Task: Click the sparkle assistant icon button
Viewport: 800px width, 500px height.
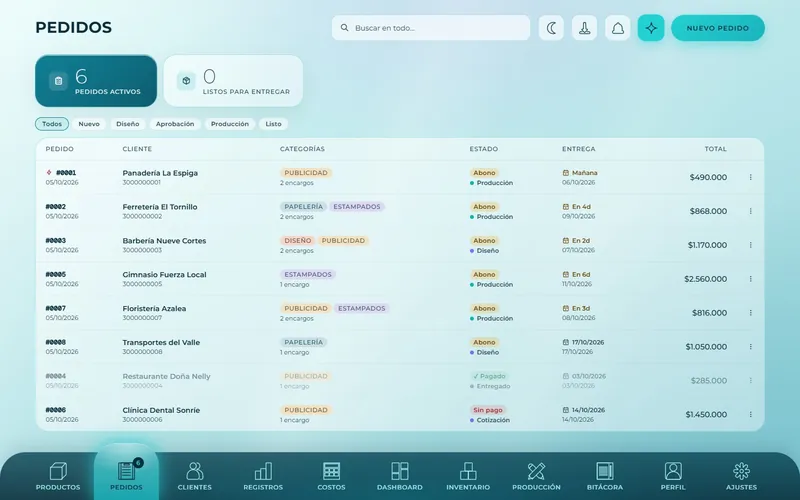Action: (651, 28)
